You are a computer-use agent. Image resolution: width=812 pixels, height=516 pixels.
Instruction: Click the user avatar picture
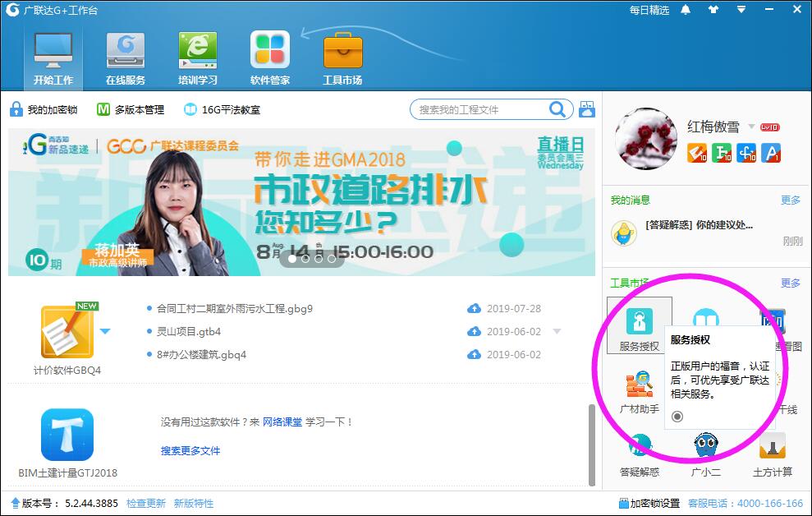pos(646,139)
